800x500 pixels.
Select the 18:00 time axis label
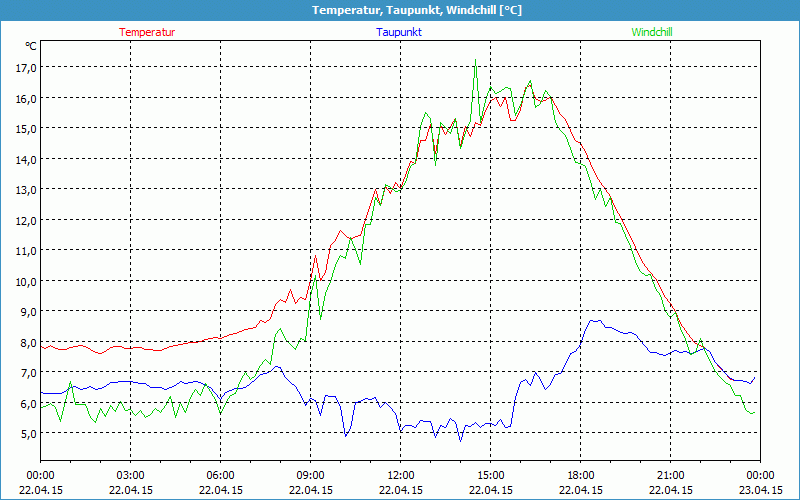coord(580,475)
